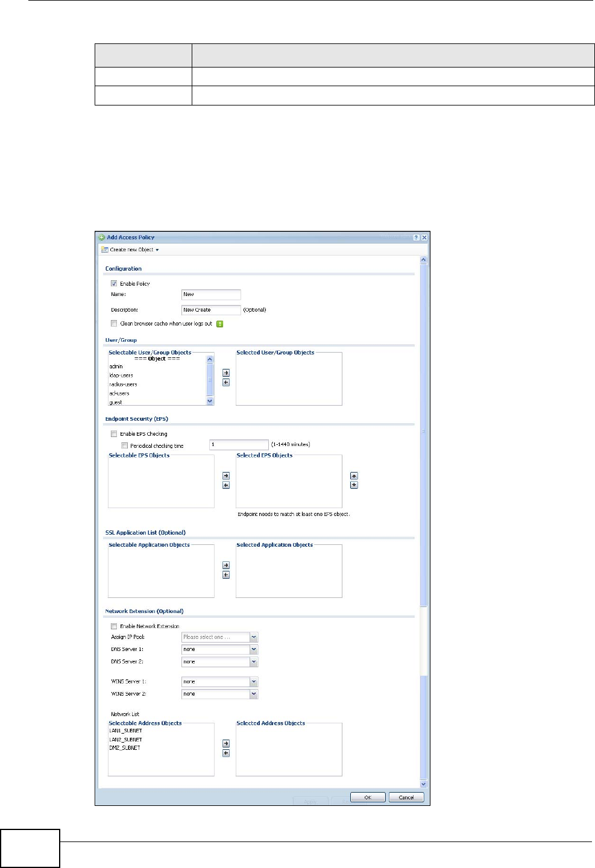Click the user list scroll-up arrow
The width and height of the screenshot is (595, 868).
210,359
